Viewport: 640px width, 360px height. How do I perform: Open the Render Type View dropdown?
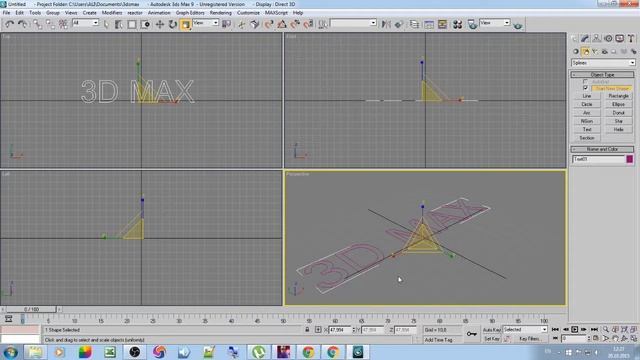pyautogui.click(x=495, y=23)
